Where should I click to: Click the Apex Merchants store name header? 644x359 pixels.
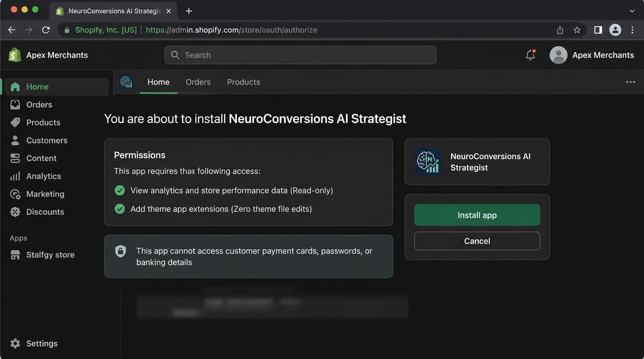[57, 55]
